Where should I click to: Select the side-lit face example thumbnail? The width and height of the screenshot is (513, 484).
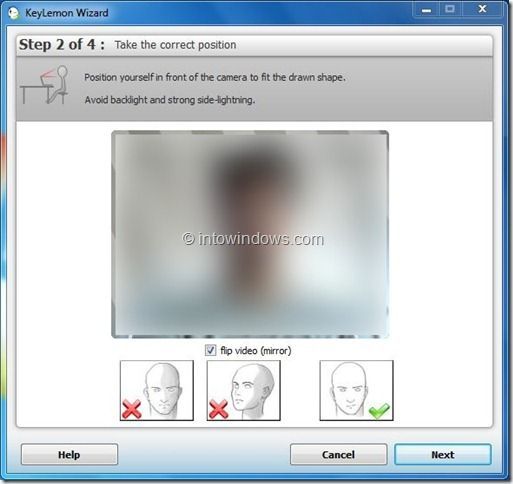tap(157, 390)
